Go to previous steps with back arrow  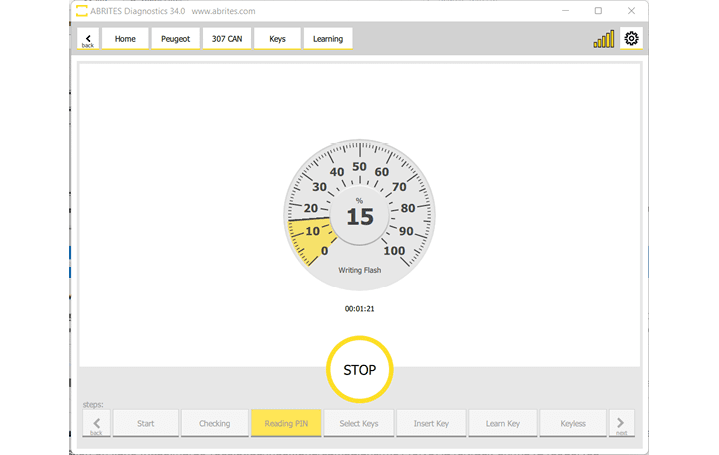pyautogui.click(x=96, y=423)
